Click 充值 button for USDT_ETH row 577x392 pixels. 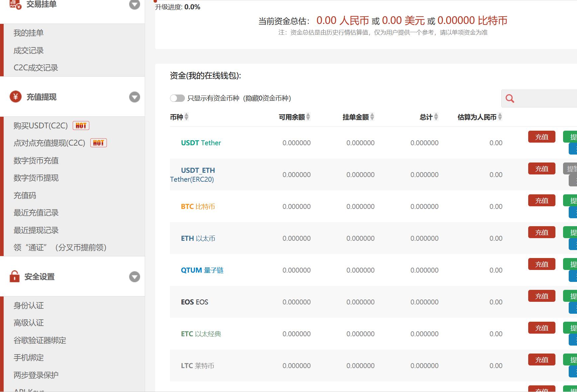pos(542,169)
